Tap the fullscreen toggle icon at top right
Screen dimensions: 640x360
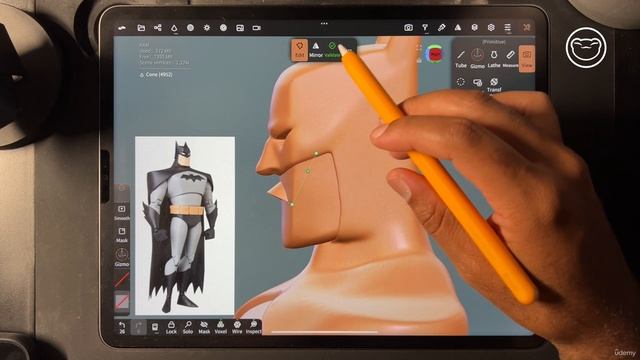(x=527, y=27)
